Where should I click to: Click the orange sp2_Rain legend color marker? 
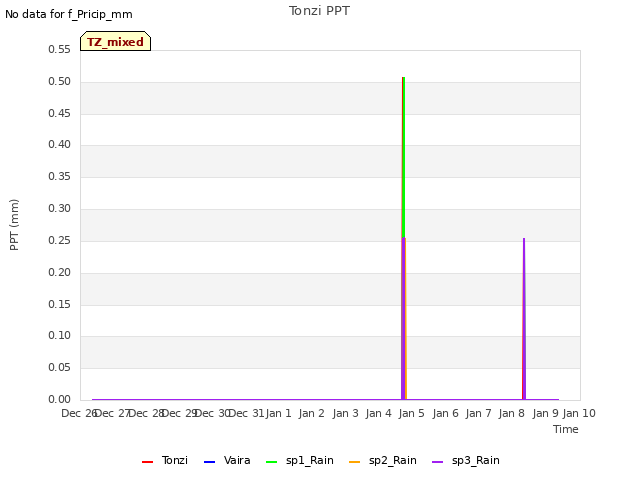(355, 462)
